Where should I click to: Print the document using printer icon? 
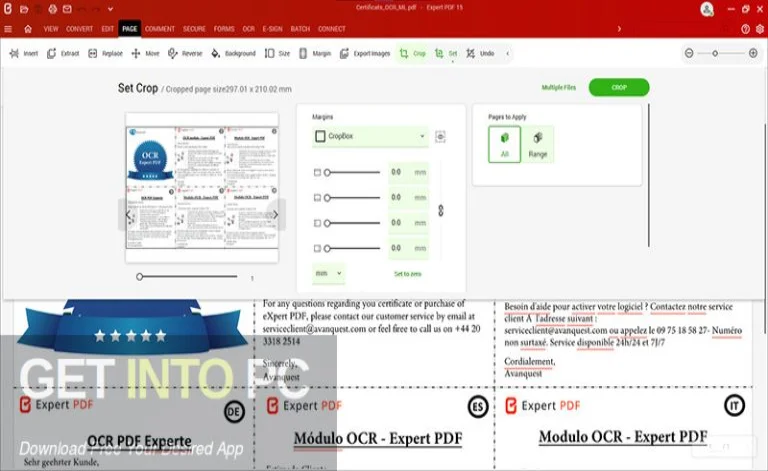click(x=52, y=9)
